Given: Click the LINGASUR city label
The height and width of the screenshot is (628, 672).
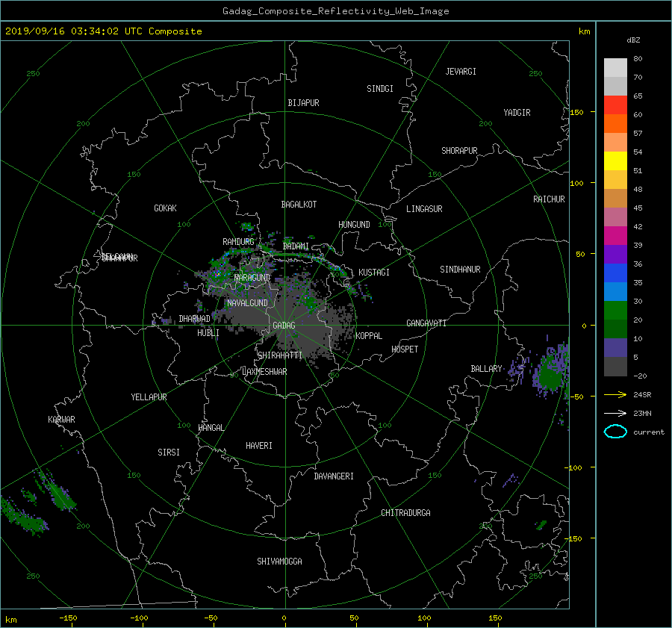Looking at the screenshot, I should pos(424,209).
